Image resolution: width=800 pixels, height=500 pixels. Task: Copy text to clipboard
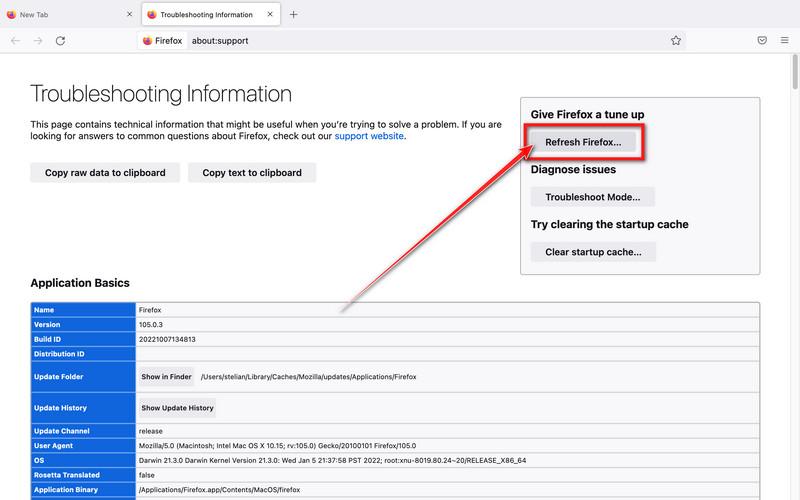(252, 172)
